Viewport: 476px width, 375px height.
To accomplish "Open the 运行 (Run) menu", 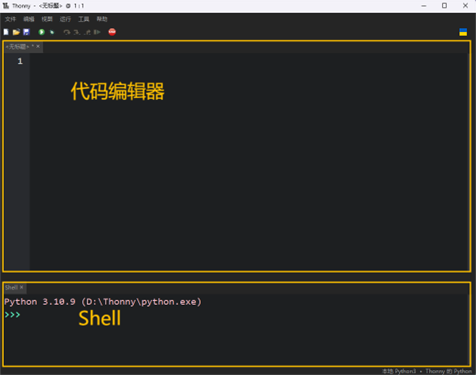I will [65, 19].
